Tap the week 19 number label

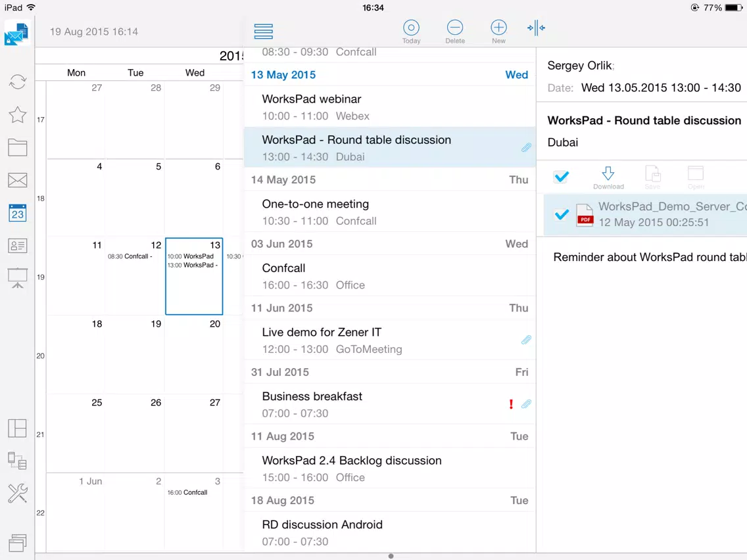41,277
